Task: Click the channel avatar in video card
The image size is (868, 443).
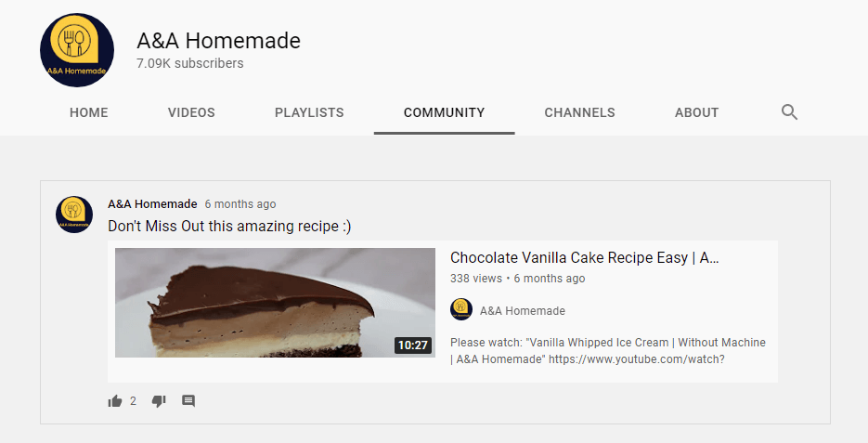Action: point(461,309)
